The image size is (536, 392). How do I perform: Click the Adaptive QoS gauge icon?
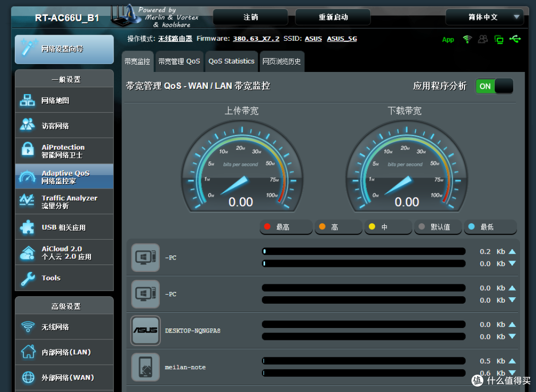(27, 176)
